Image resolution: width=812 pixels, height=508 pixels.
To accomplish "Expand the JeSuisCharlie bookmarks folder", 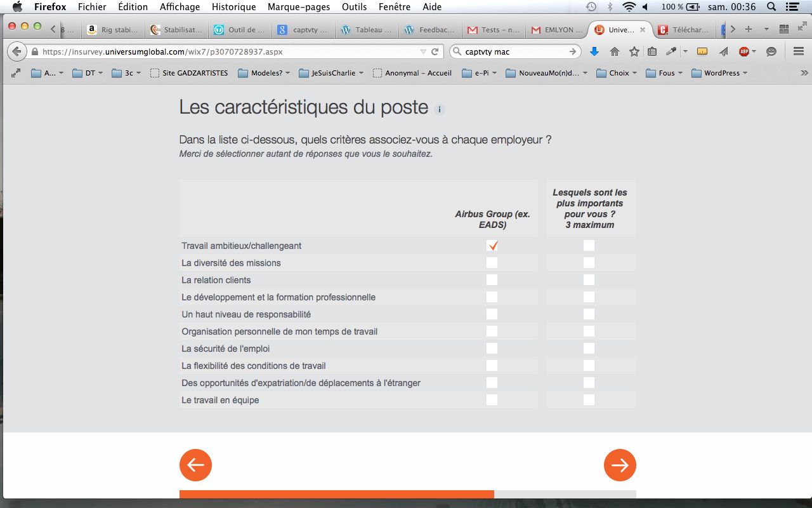I will click(332, 73).
